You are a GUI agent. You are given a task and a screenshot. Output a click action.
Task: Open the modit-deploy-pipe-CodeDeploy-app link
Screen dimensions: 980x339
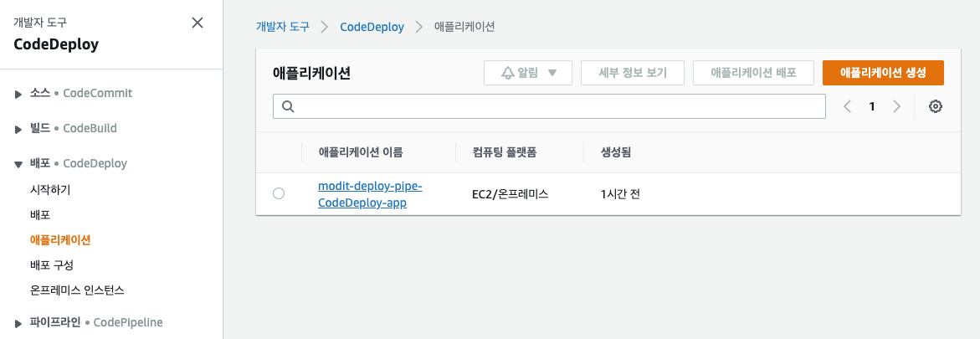click(371, 194)
